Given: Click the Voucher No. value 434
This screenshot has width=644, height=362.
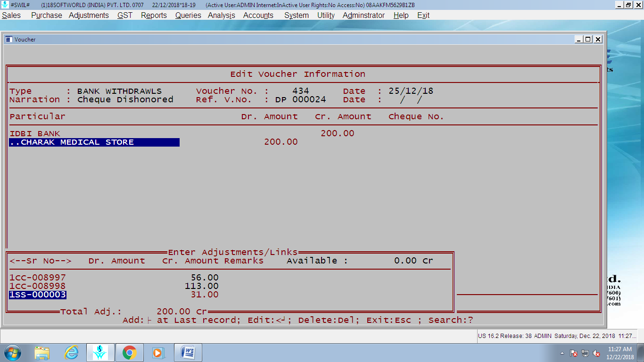Looking at the screenshot, I should 301,91.
